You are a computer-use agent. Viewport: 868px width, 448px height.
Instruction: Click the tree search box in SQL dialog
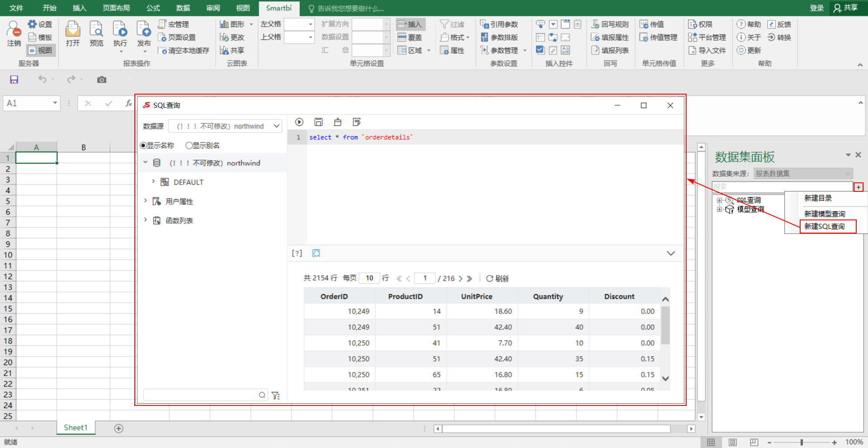pyautogui.click(x=206, y=395)
